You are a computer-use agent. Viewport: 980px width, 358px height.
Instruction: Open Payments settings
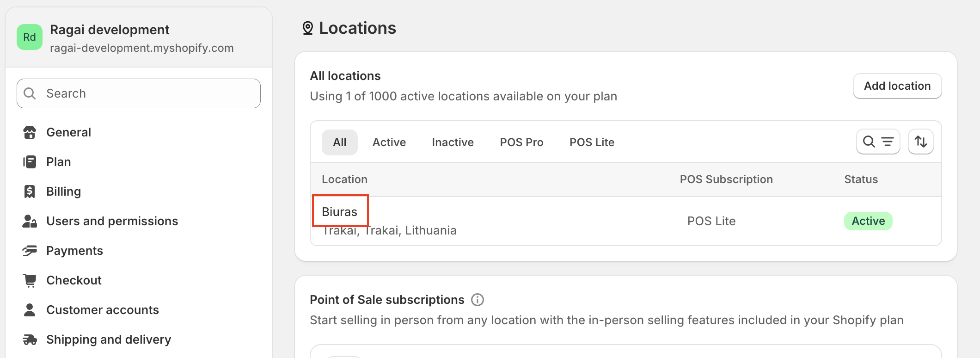pos(74,251)
